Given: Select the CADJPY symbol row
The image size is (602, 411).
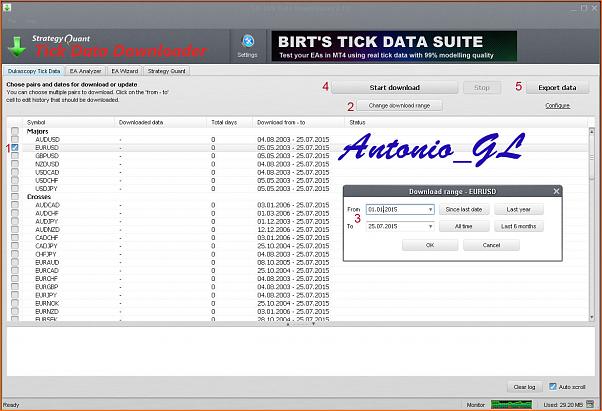Looking at the screenshot, I should (x=298, y=246).
